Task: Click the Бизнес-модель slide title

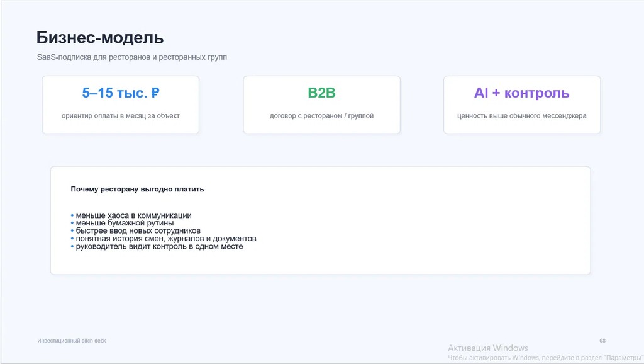Action: [100, 37]
